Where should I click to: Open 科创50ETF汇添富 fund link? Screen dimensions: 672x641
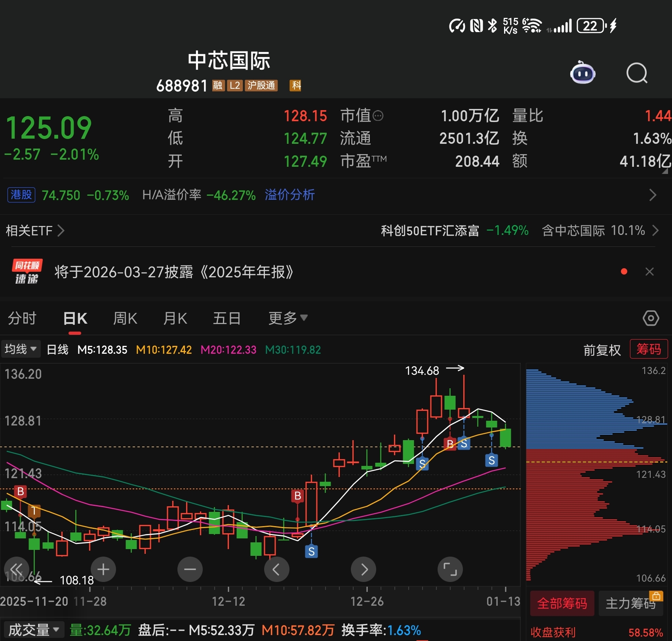(430, 231)
